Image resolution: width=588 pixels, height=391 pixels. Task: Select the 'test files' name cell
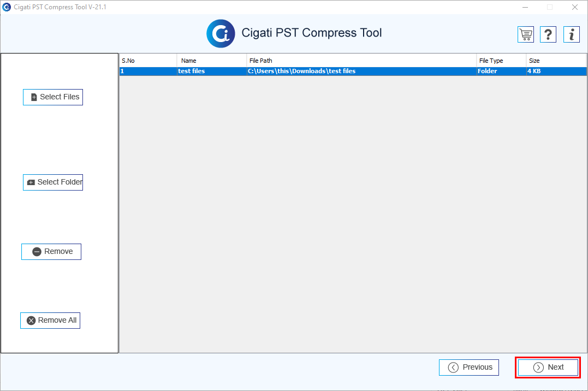[212, 72]
